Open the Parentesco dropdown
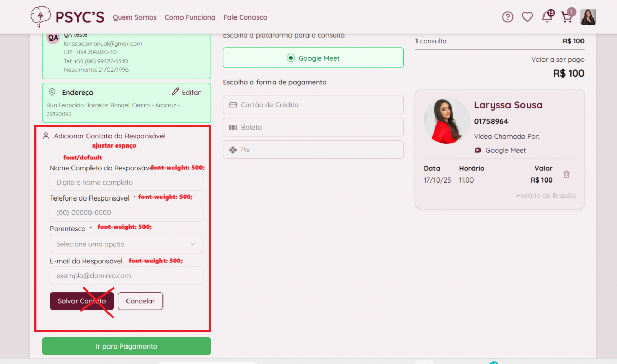Screen dimensions: 617x364 pyautogui.click(x=126, y=244)
